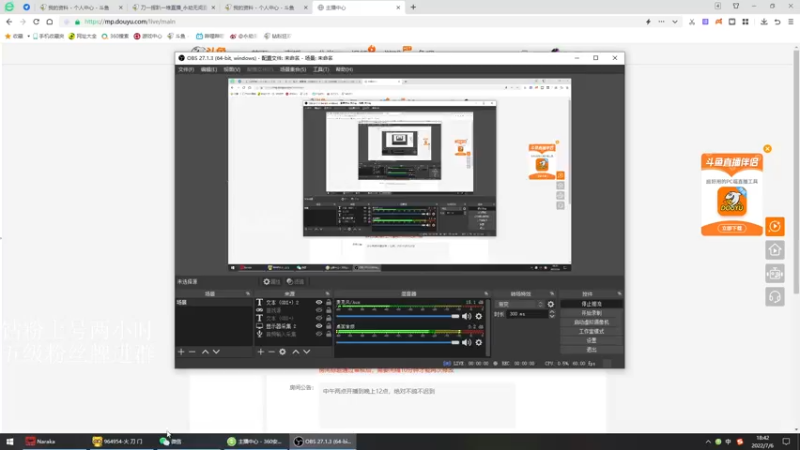This screenshot has width=800, height=450.
Task: Open the OBS Tools menu
Action: point(321,69)
